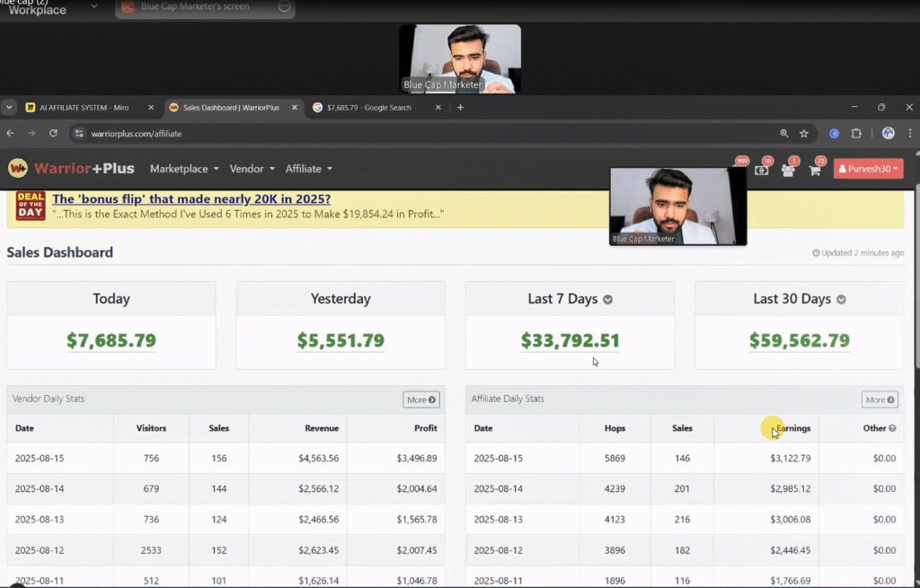Open the three-dot options for shared screen
The width and height of the screenshot is (920, 588).
(284, 7)
